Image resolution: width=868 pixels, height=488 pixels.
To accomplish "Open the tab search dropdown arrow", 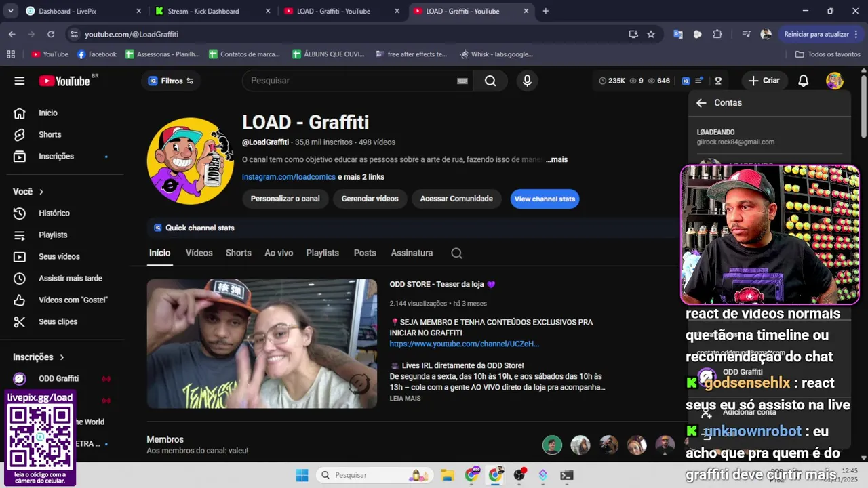I will tap(10, 11).
